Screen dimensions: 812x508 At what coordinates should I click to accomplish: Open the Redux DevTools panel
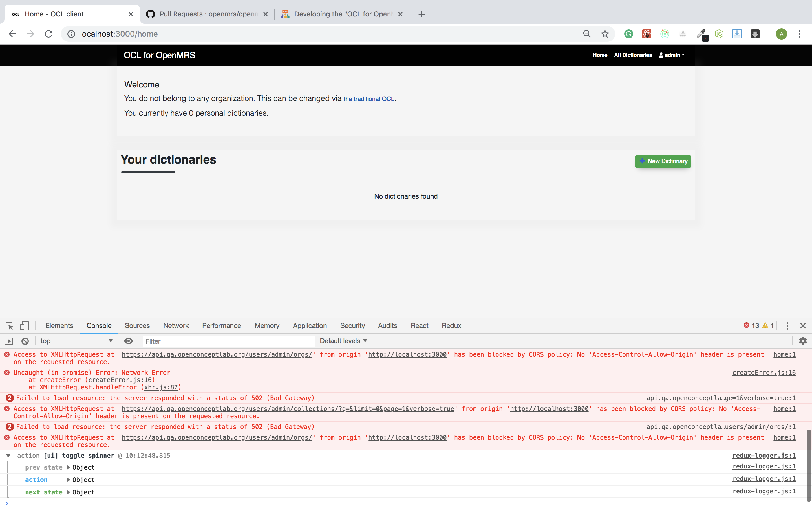451,326
